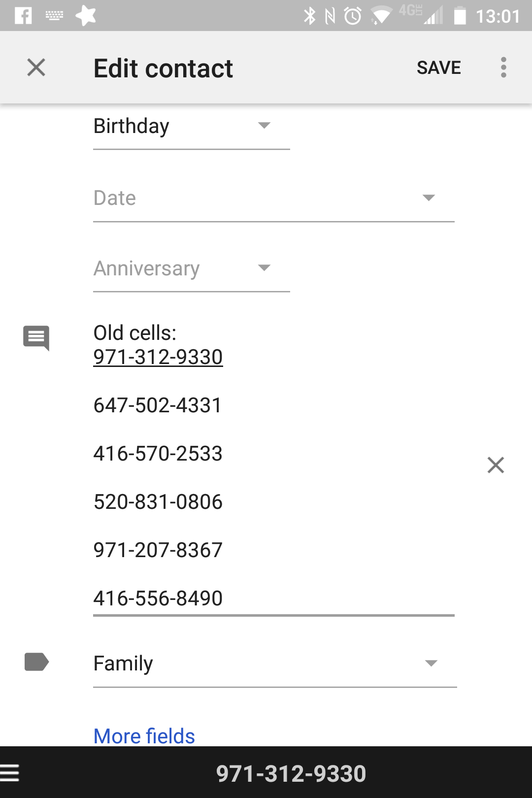Image resolution: width=532 pixels, height=798 pixels.
Task: Close the Edit contact screen
Action: (x=36, y=67)
